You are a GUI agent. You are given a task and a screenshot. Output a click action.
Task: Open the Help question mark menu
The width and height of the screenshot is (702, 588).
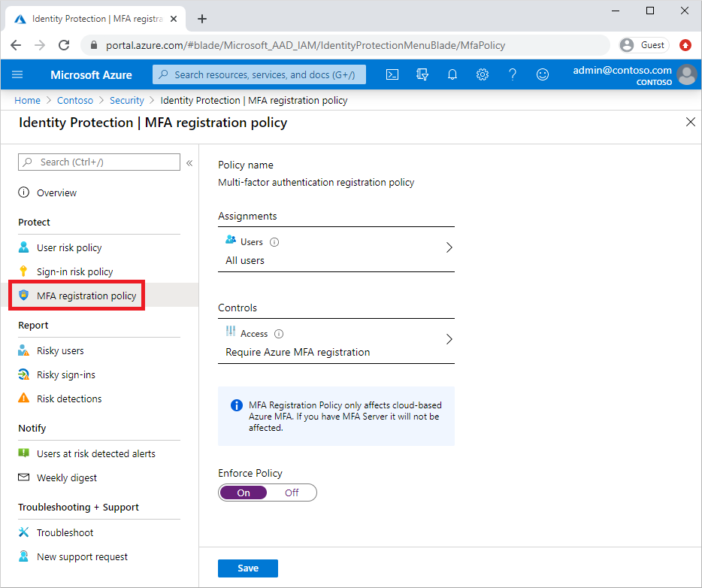click(513, 74)
